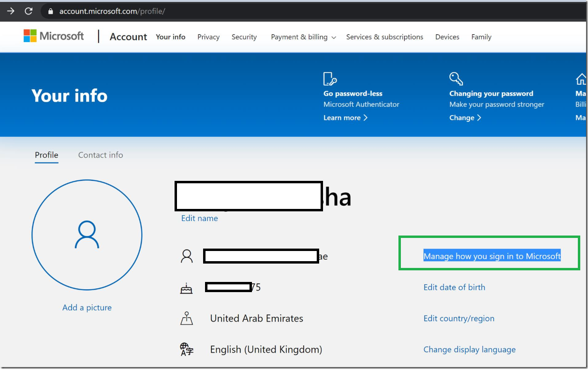
Task: Click Edit date of birth
Action: click(454, 287)
